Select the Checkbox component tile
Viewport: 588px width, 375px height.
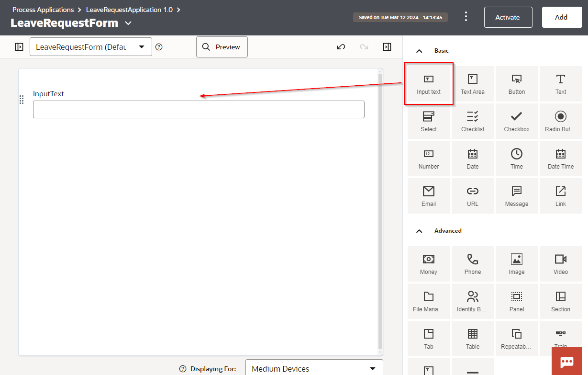[516, 122]
